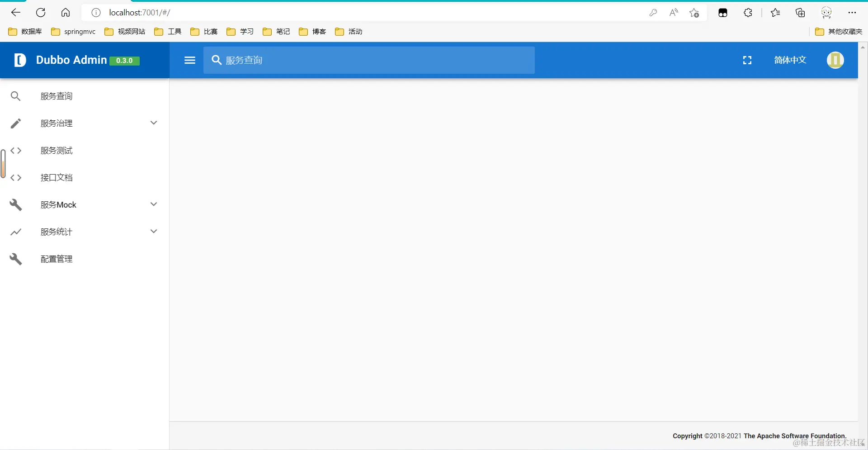Image resolution: width=868 pixels, height=450 pixels.
Task: Open the 视频网站 bookmark folder
Action: (x=125, y=32)
